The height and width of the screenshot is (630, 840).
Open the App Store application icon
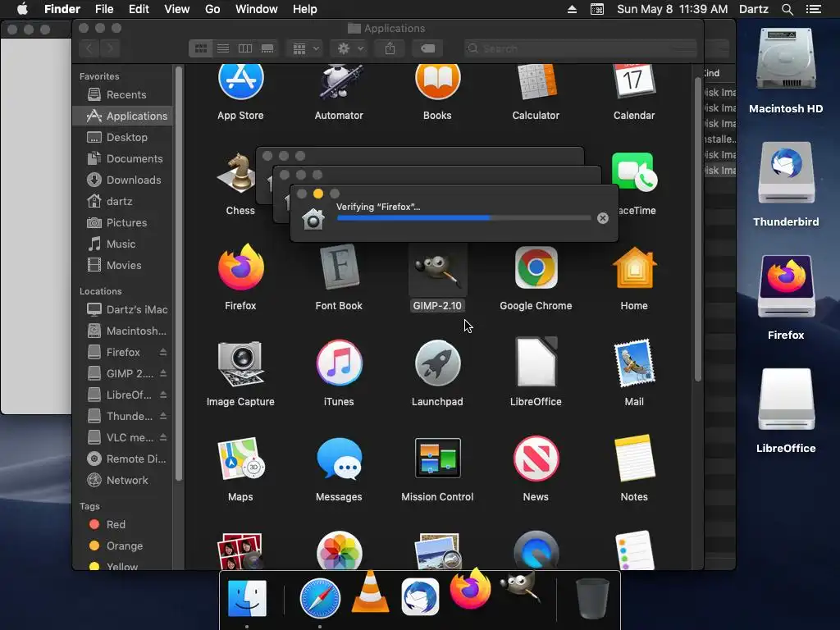coord(240,80)
